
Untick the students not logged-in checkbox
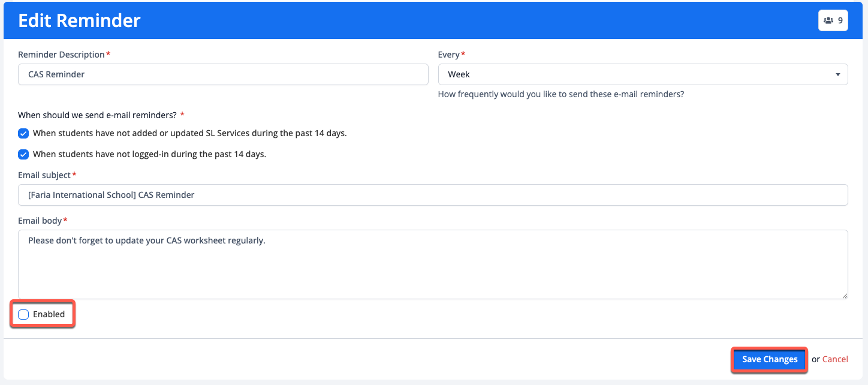23,155
